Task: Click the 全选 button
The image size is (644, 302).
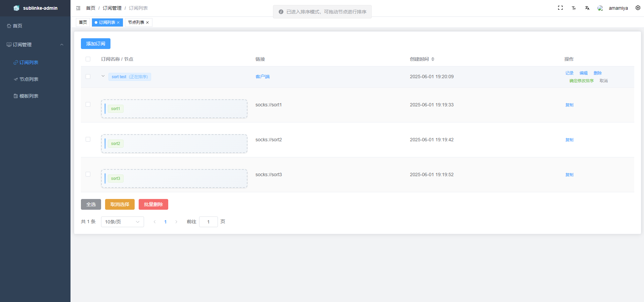Action: (91, 204)
